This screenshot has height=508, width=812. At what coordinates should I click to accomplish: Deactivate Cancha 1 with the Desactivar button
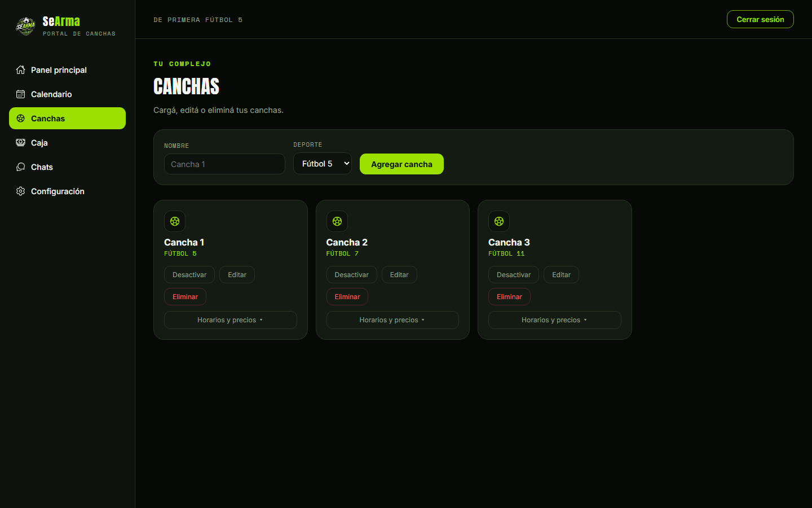click(x=189, y=275)
